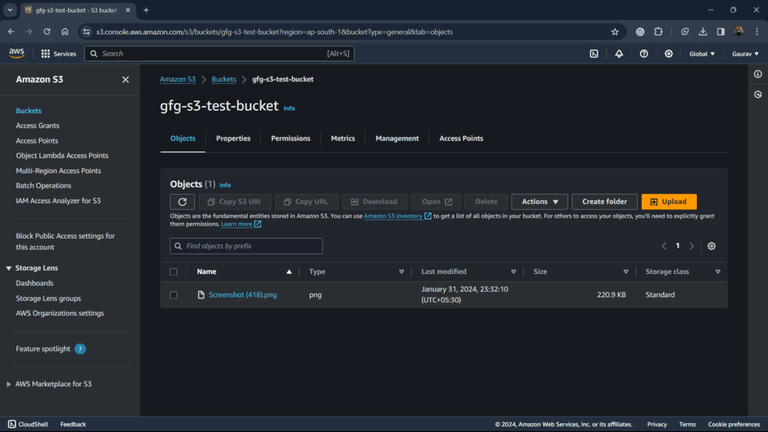
Task: Click CloudShell in the footer
Action: pyautogui.click(x=28, y=424)
